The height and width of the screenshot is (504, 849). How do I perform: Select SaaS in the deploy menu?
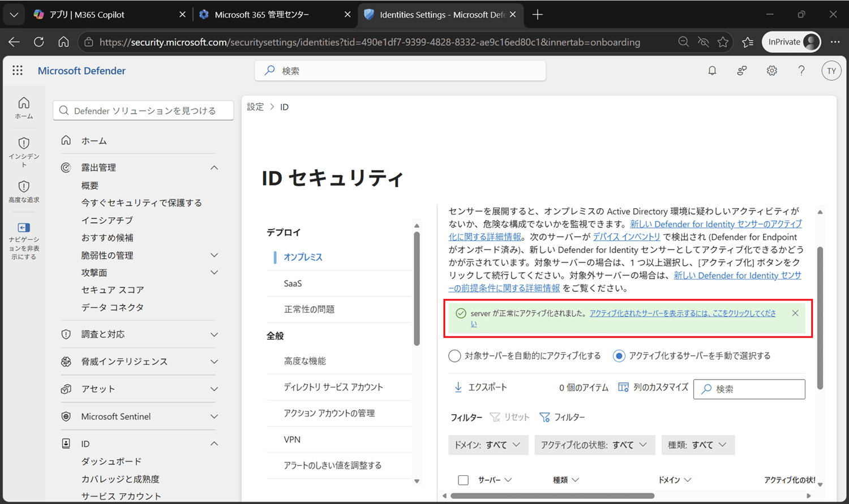point(293,283)
